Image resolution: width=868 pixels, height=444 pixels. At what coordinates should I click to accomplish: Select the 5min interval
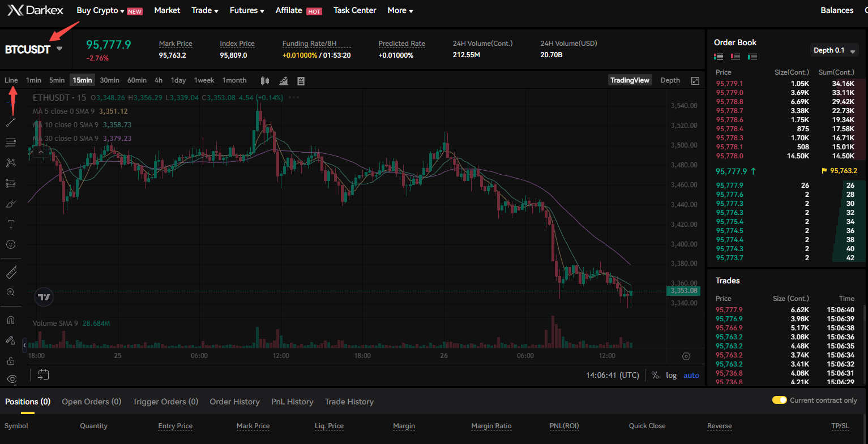coord(57,80)
